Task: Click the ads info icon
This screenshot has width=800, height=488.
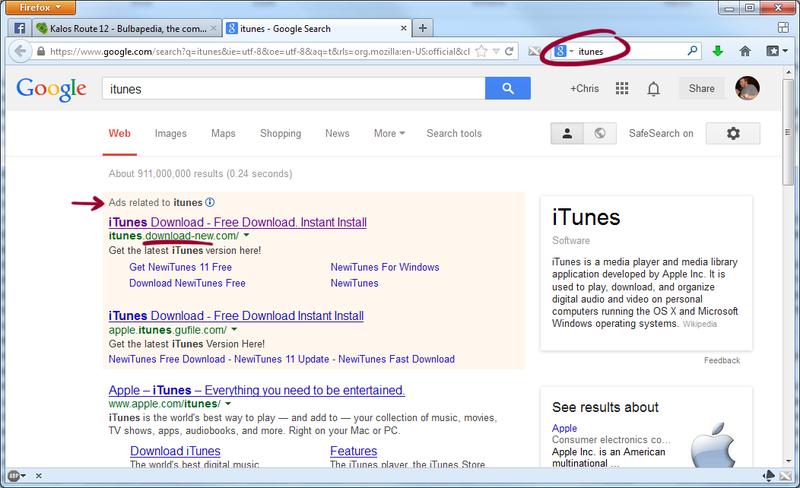Action: point(210,202)
